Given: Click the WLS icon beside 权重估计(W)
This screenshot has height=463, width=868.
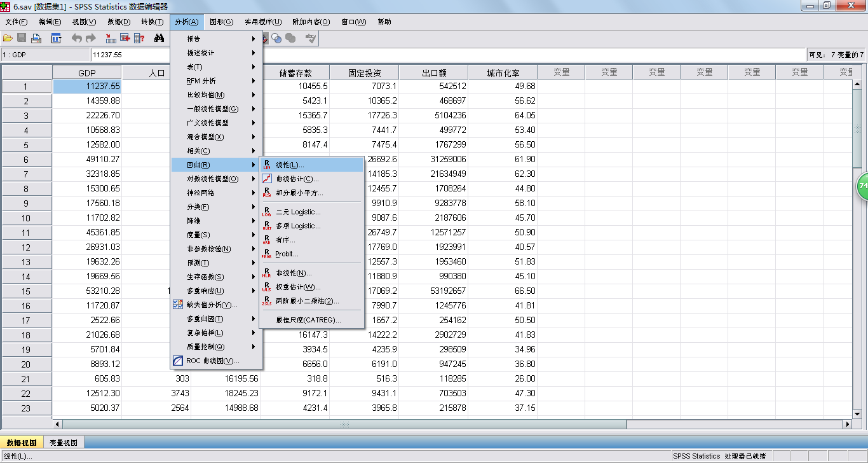Looking at the screenshot, I should pyautogui.click(x=267, y=287).
